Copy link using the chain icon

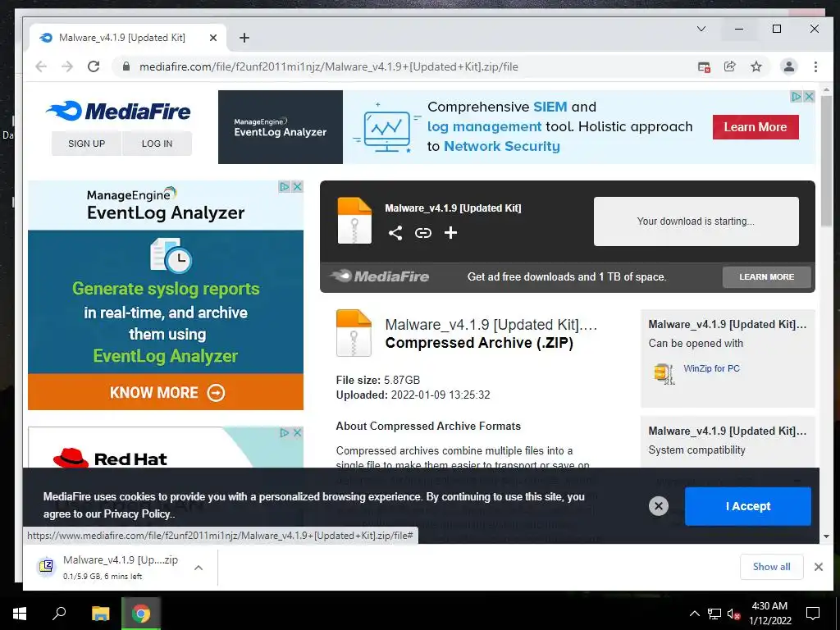[422, 232]
